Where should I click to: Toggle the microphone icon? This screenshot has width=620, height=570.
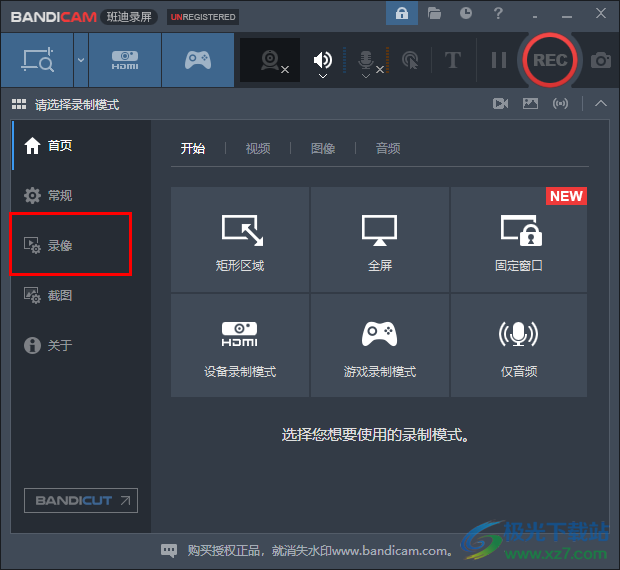pos(366,60)
